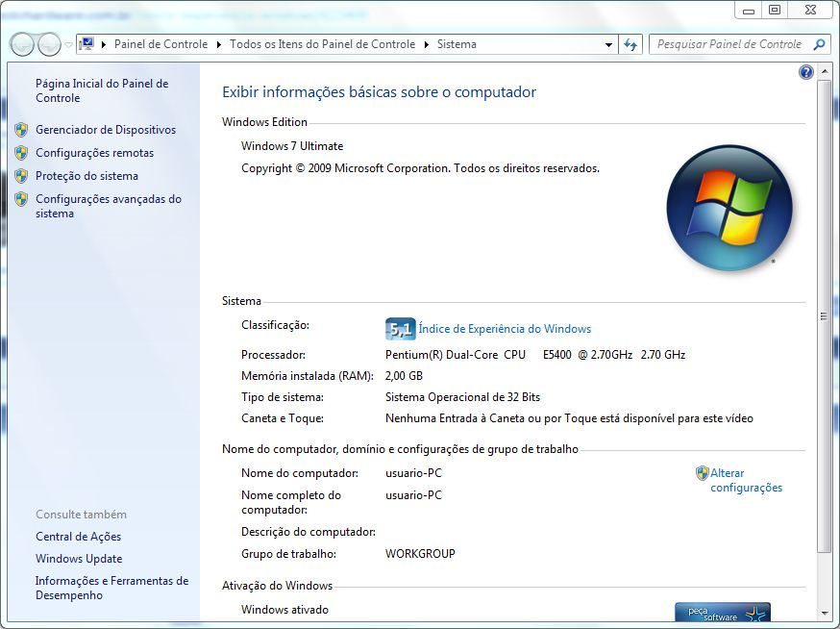
Task: Click the scrollbar up arrow
Action: pos(824,72)
